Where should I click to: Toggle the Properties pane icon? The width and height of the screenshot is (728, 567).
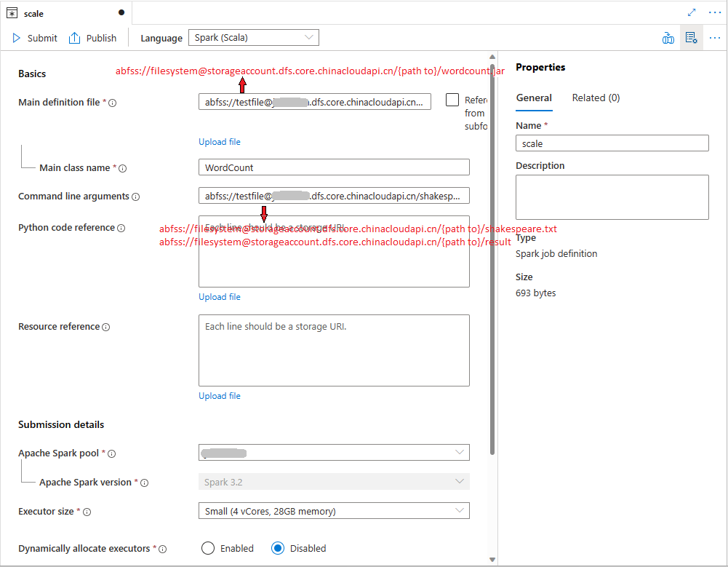tap(692, 38)
